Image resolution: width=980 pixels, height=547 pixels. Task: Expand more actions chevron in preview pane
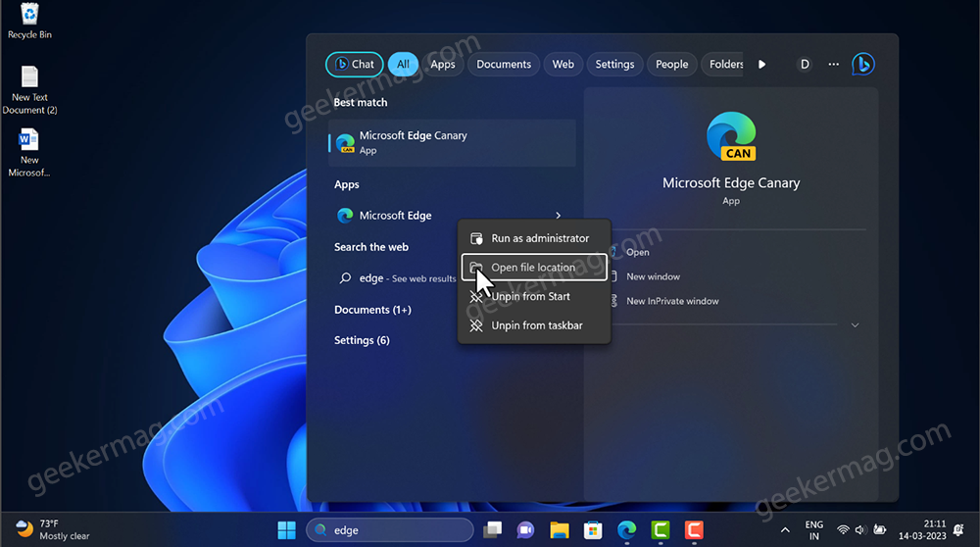[x=855, y=325]
